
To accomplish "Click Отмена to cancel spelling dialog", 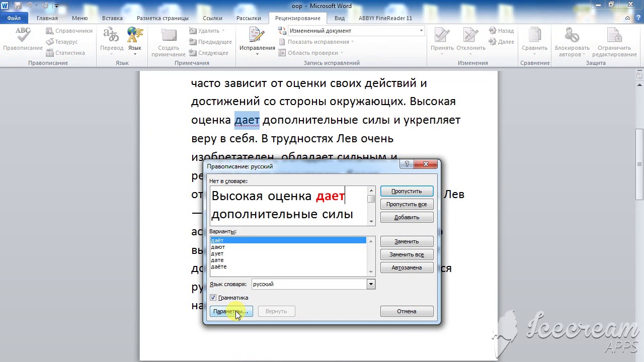I will [407, 311].
